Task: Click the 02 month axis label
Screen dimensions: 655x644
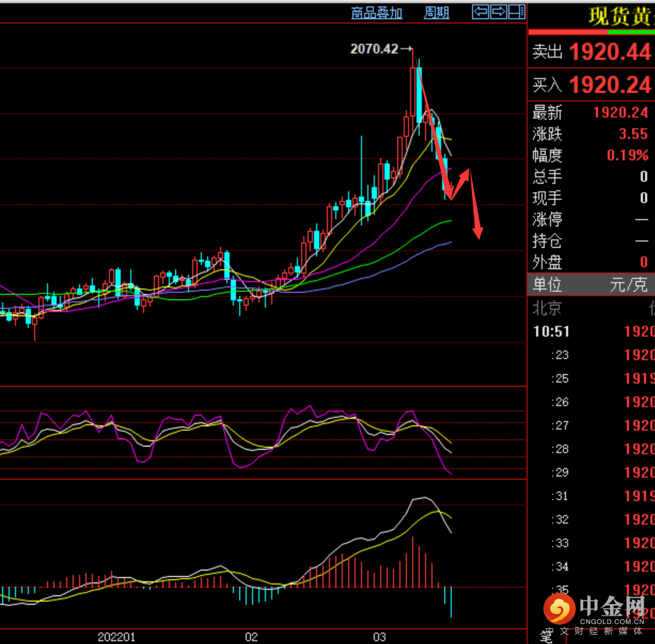Action: [251, 637]
